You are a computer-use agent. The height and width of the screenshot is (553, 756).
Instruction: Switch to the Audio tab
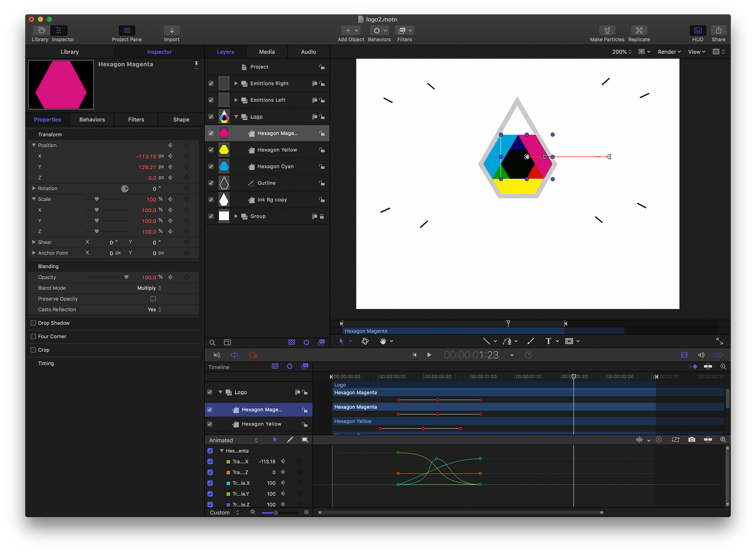pyautogui.click(x=308, y=52)
